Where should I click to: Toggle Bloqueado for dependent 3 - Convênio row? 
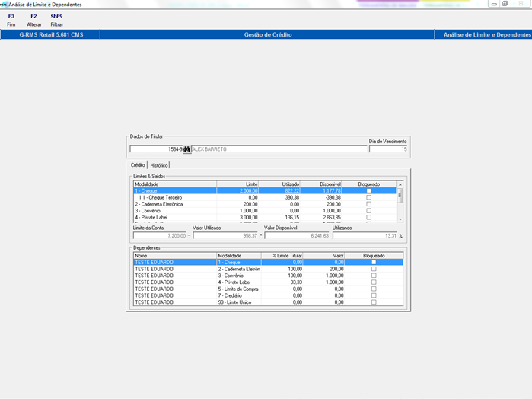[374, 276]
